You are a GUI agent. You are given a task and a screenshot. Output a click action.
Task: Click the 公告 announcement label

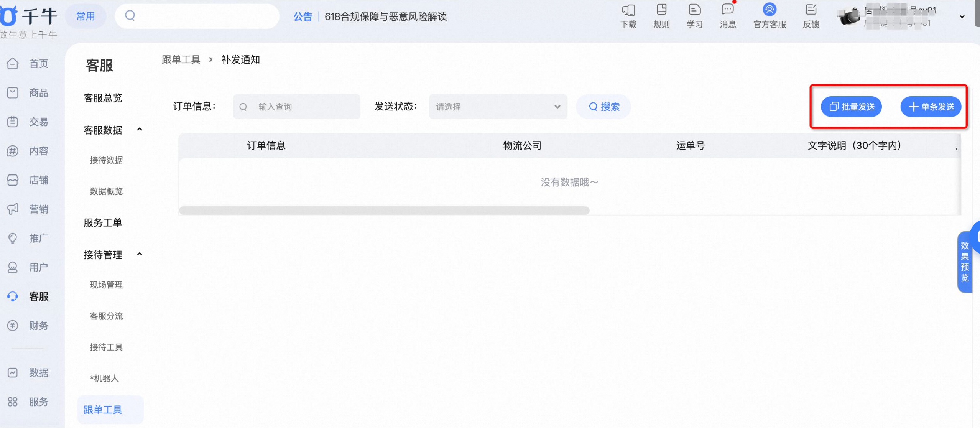pos(303,16)
